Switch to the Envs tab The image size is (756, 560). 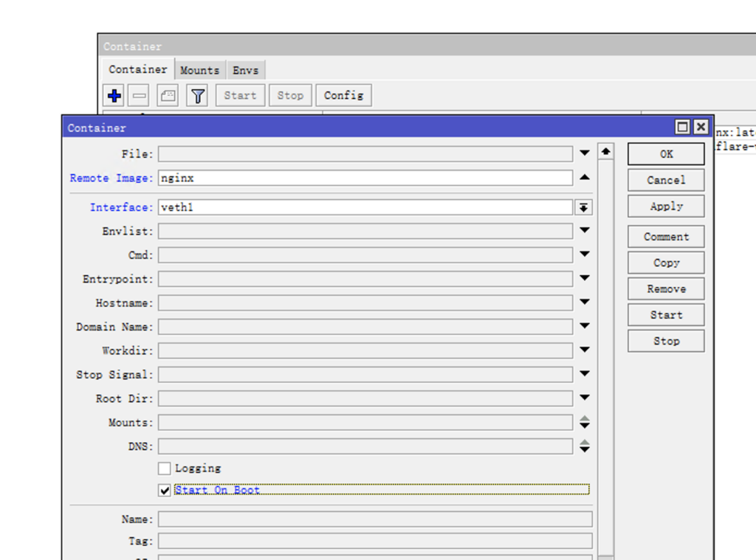point(246,70)
